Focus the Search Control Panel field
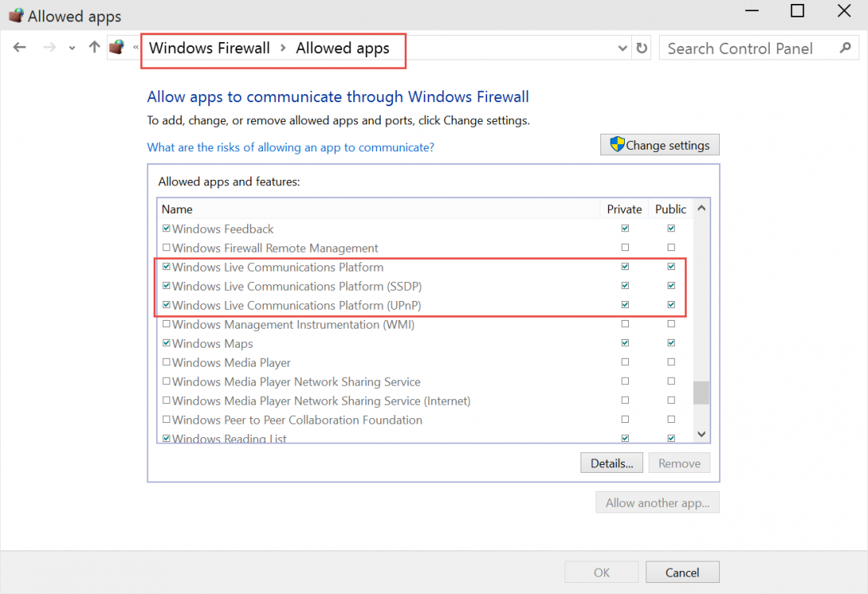This screenshot has width=868, height=594. click(759, 48)
